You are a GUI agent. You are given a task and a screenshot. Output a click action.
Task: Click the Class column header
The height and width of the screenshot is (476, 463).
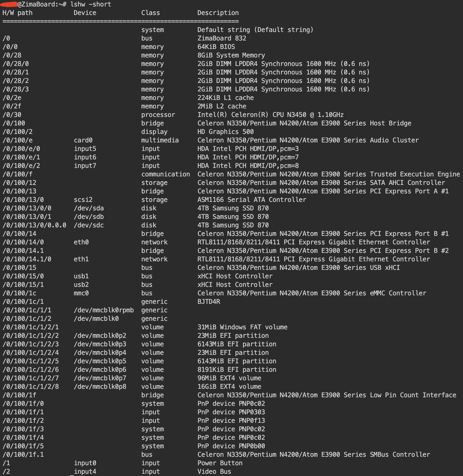tap(150, 13)
